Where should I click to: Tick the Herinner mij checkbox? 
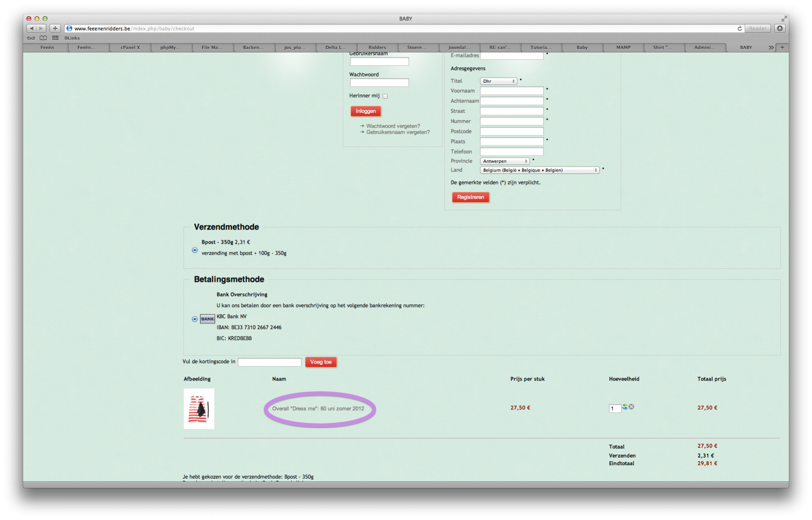coord(385,96)
